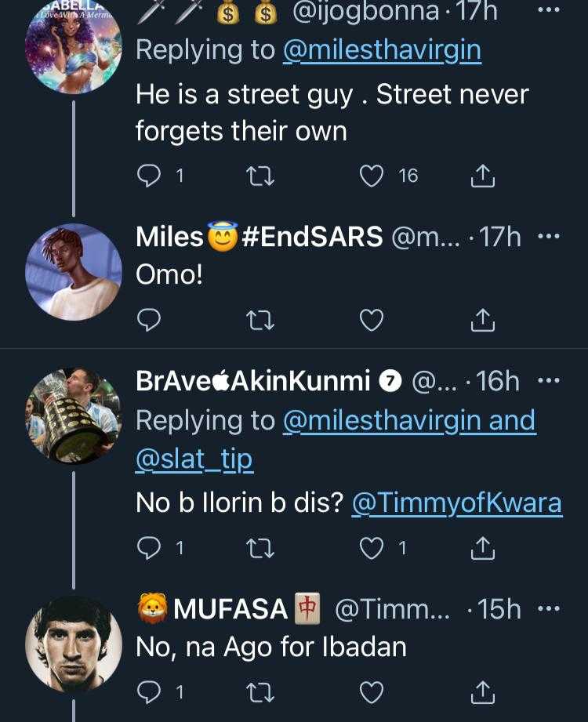Share the "He is a street guy" tweet
The height and width of the screenshot is (722, 588).
click(482, 176)
